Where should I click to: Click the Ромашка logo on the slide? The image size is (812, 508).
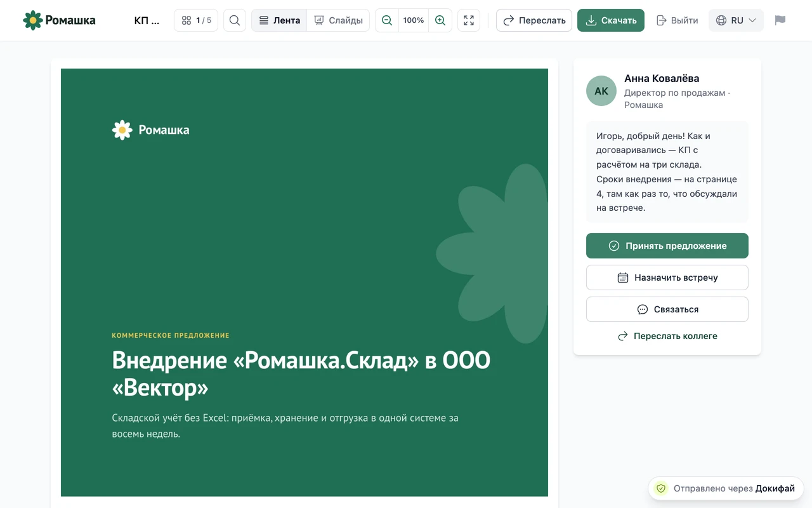point(150,130)
